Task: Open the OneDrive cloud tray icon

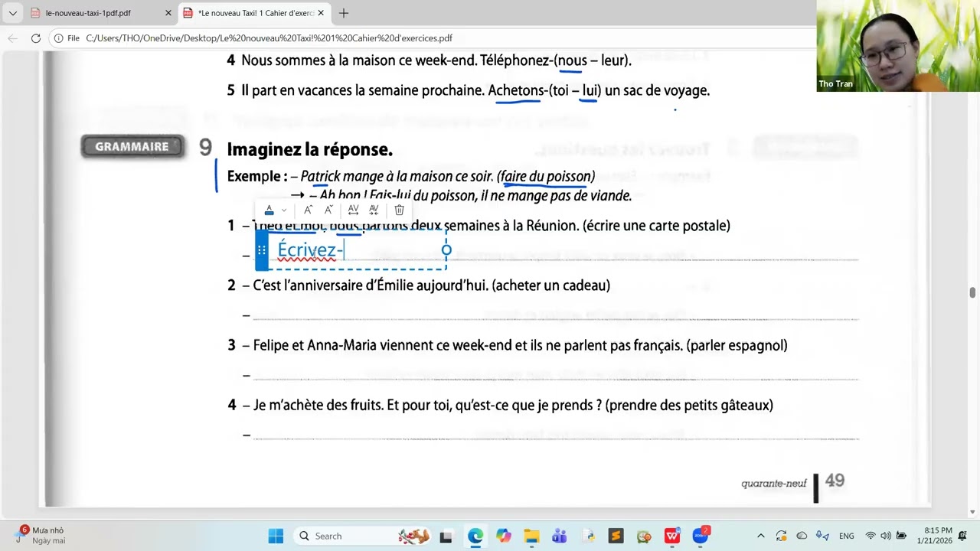Action: pyautogui.click(x=802, y=536)
